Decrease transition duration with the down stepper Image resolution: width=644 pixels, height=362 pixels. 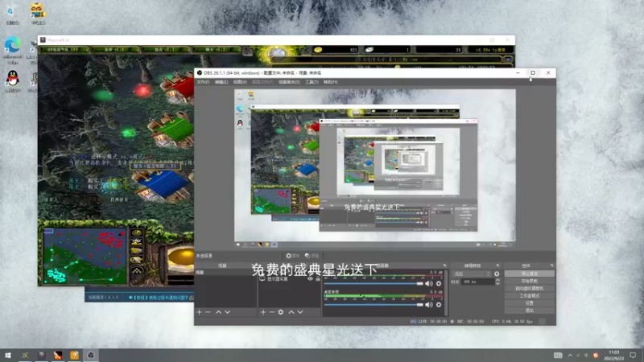click(497, 284)
